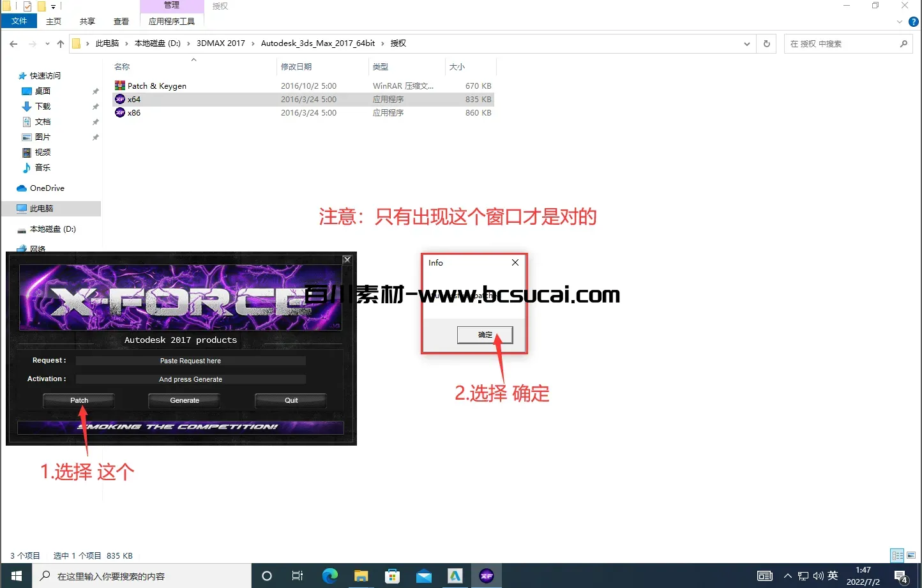Select the Patch & Keygen archive file
The image size is (922, 588).
click(x=156, y=86)
